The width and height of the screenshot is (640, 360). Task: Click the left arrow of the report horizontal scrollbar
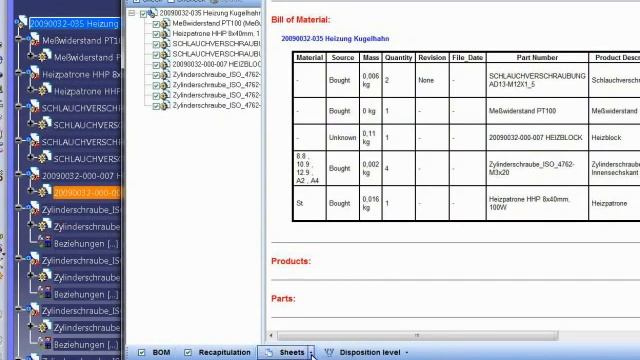click(271, 336)
